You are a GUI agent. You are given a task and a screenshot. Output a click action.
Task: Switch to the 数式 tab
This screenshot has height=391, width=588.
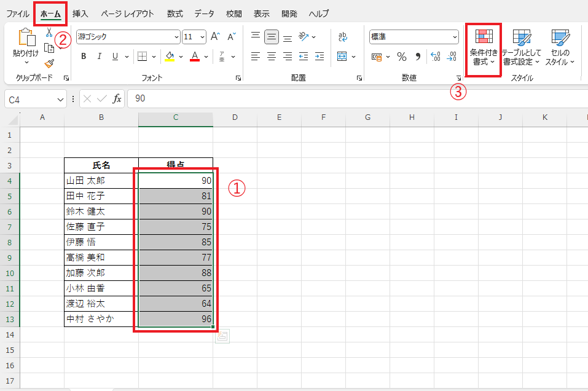coord(174,14)
